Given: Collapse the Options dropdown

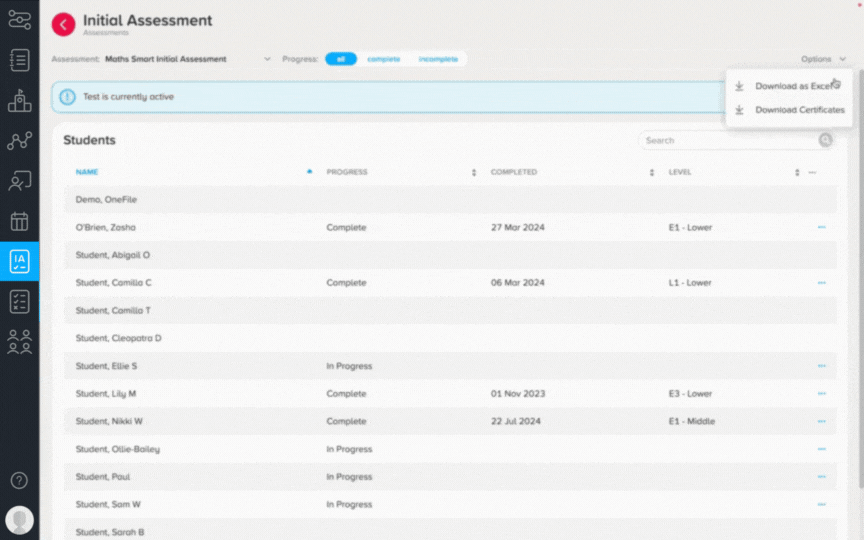Looking at the screenshot, I should [823, 59].
